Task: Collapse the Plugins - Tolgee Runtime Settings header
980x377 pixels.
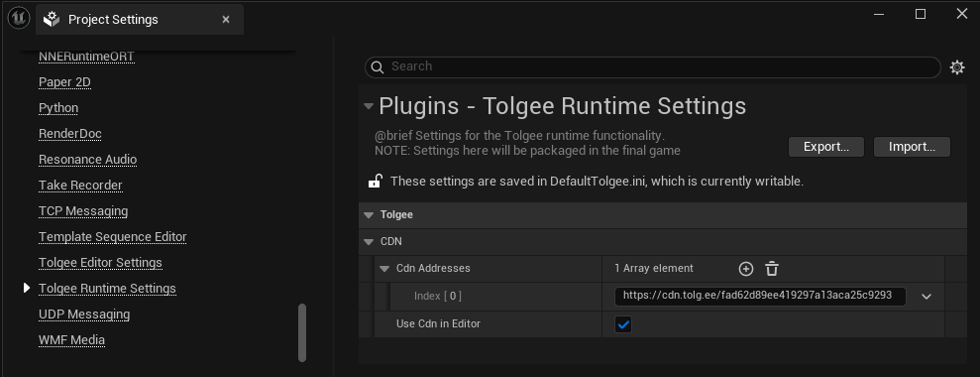Action: pos(369,106)
